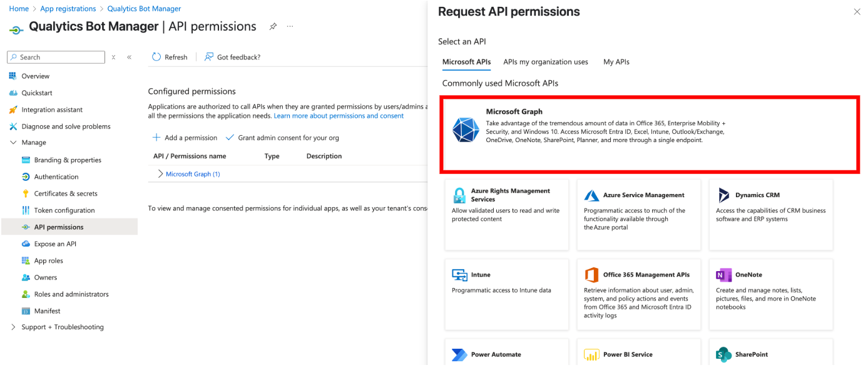Pin the API permissions page
Viewport: 868px width, 370px height.
273,26
